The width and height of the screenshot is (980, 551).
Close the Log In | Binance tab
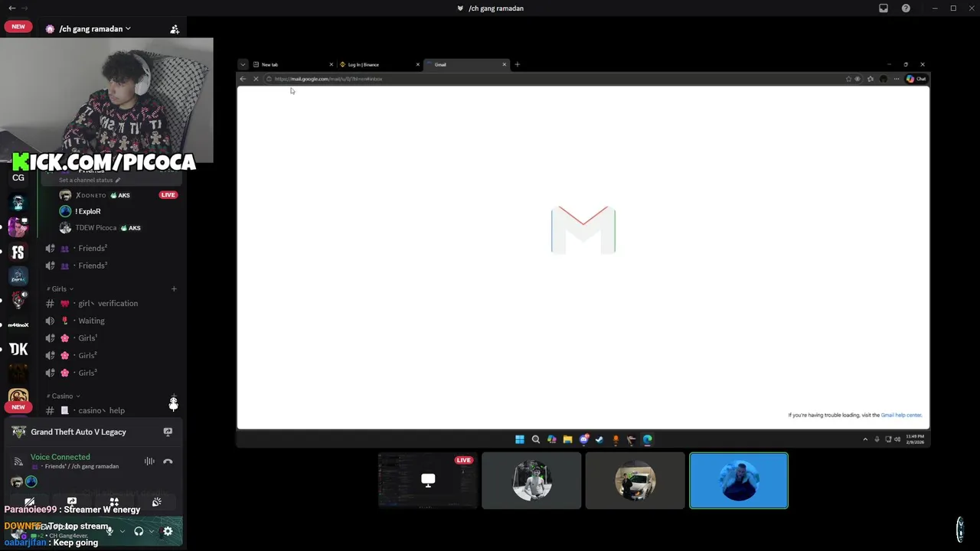tap(418, 64)
